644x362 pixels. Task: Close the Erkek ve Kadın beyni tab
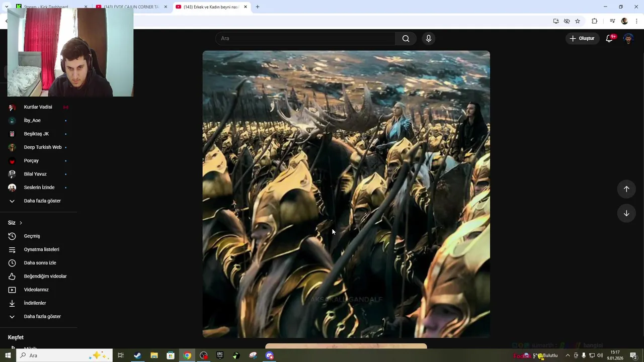pos(246,7)
